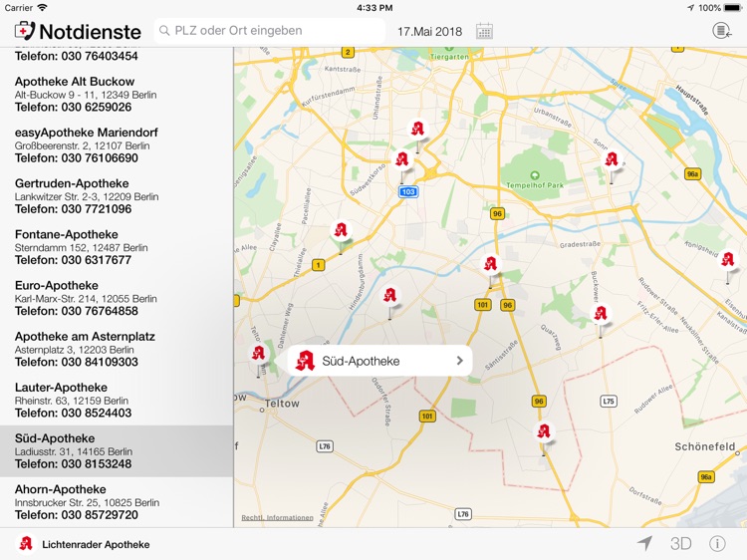Viewport: 747px width, 560px height.
Task: Open Rechtl. Informationen link on map
Action: (277, 517)
